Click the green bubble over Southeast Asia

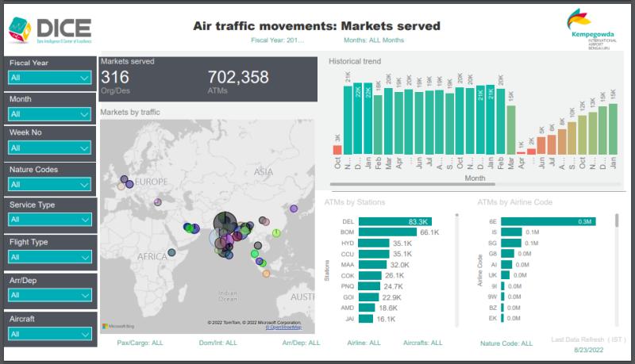click(275, 232)
